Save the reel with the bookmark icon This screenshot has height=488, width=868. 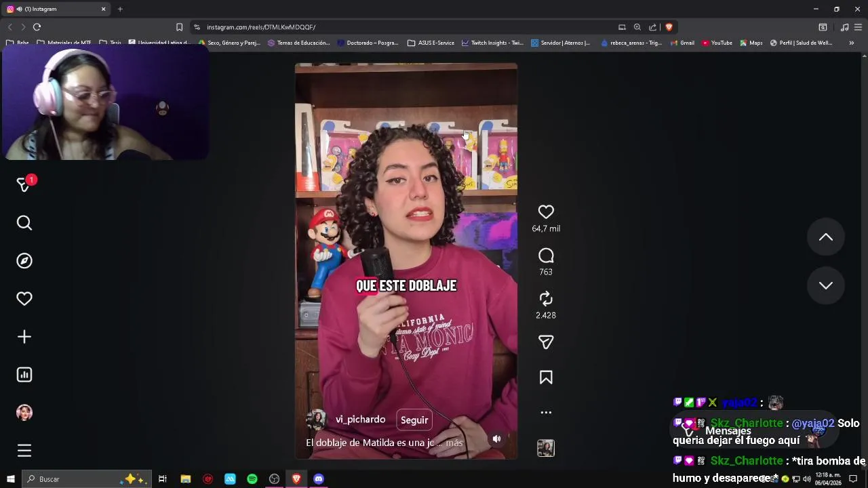coord(546,378)
